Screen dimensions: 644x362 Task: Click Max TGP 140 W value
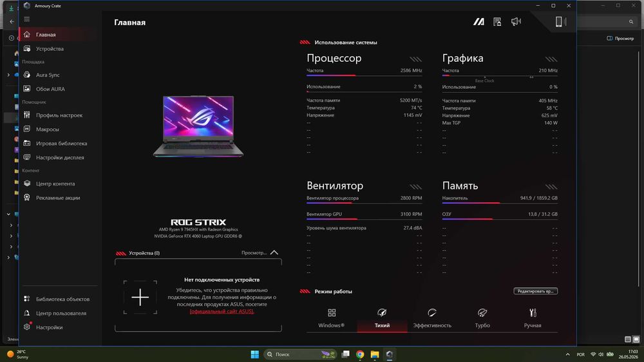point(551,123)
